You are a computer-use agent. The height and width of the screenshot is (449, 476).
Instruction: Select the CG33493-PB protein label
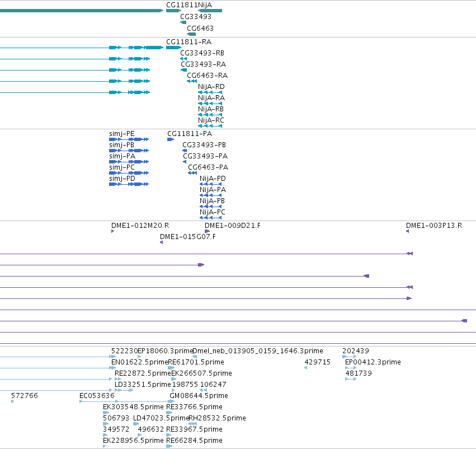tap(204, 145)
